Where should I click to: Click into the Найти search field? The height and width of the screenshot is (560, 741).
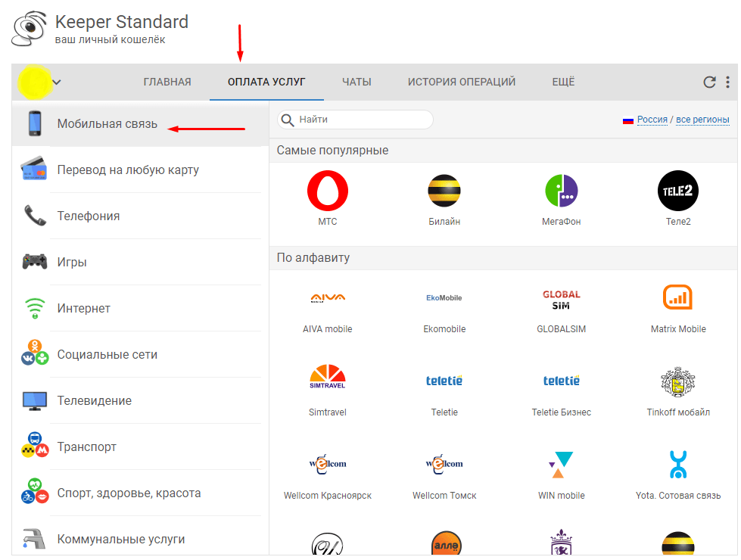[x=356, y=120]
